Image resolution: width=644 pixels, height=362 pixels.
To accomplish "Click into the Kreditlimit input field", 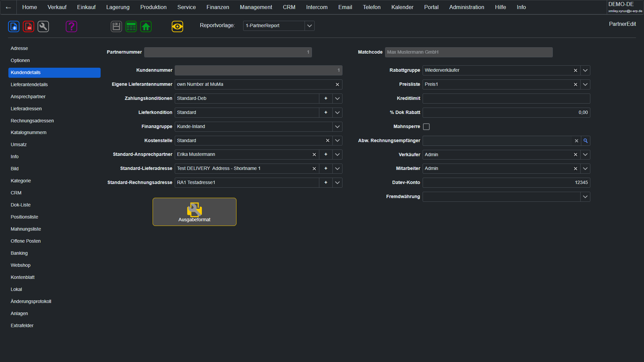I will pyautogui.click(x=506, y=99).
